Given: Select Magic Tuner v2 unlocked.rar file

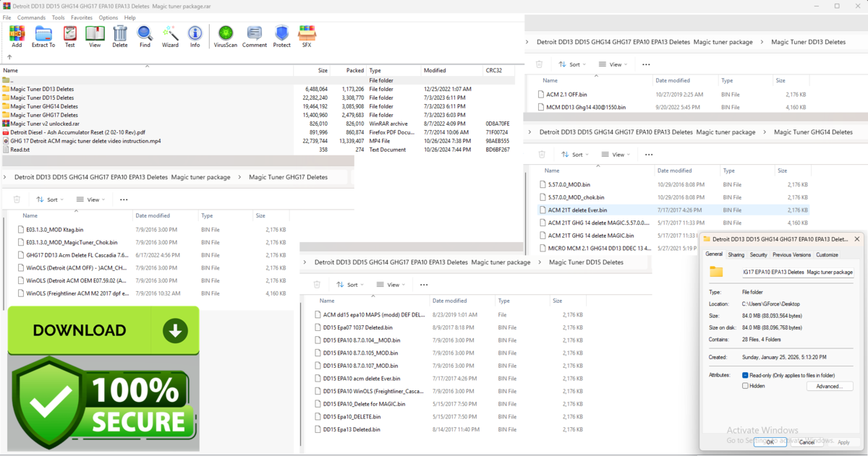Looking at the screenshot, I should [x=45, y=124].
